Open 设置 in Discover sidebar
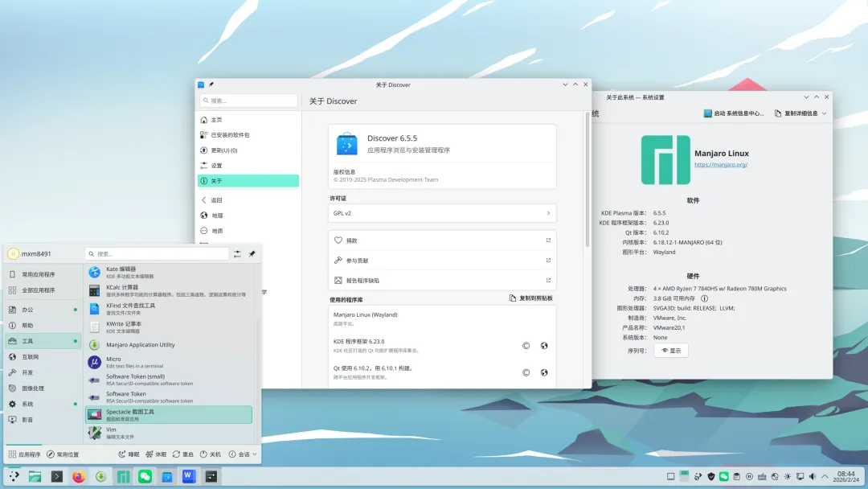868x489 pixels. coord(248,166)
